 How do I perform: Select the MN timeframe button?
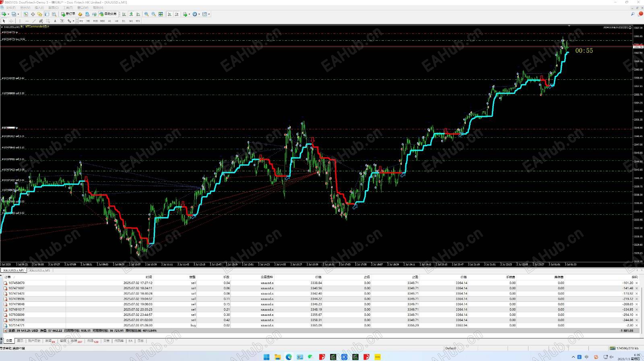point(138,21)
